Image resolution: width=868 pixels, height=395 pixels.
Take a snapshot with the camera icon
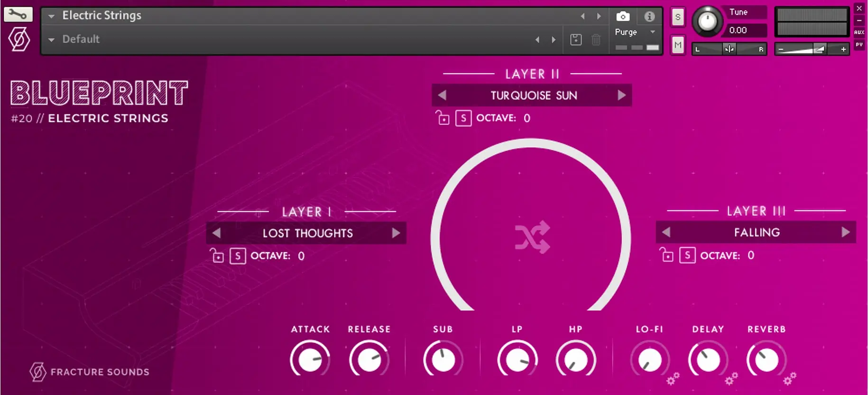tap(623, 17)
